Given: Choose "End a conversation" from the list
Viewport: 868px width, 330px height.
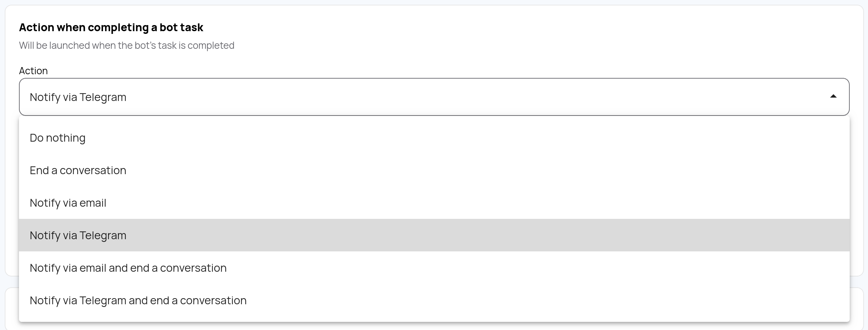Looking at the screenshot, I should 78,170.
